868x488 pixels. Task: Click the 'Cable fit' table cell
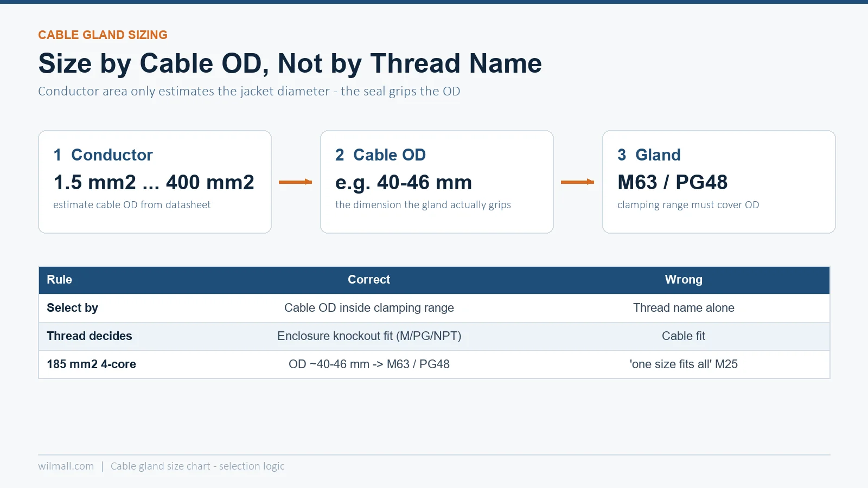click(684, 336)
